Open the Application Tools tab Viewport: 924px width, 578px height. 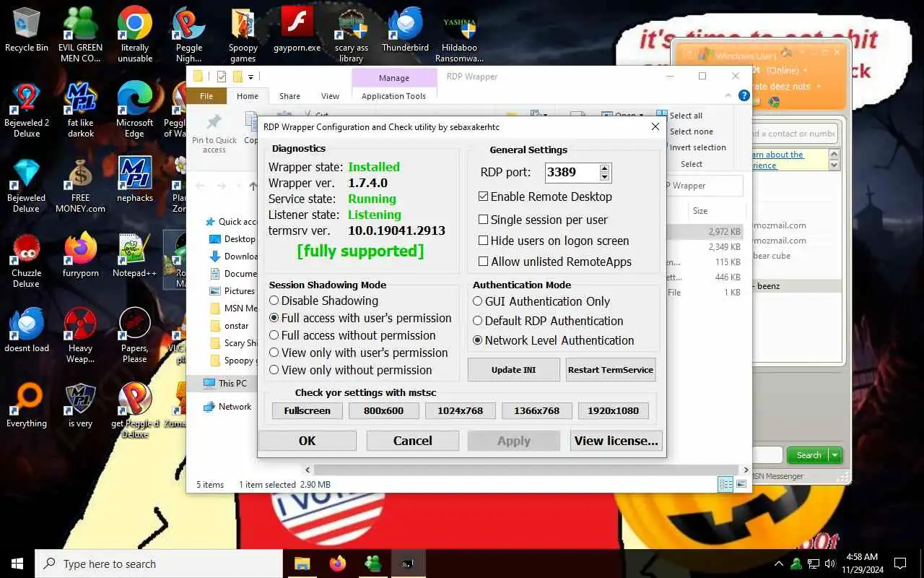[393, 96]
